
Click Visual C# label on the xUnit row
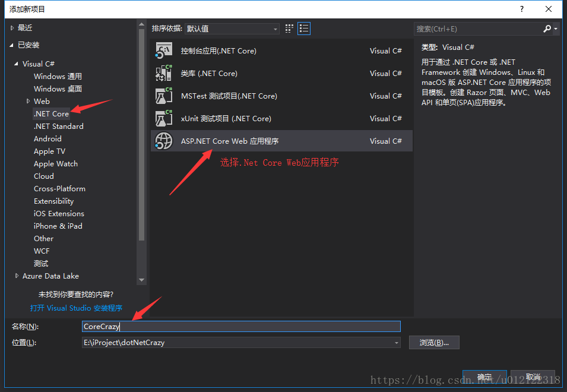(x=386, y=118)
